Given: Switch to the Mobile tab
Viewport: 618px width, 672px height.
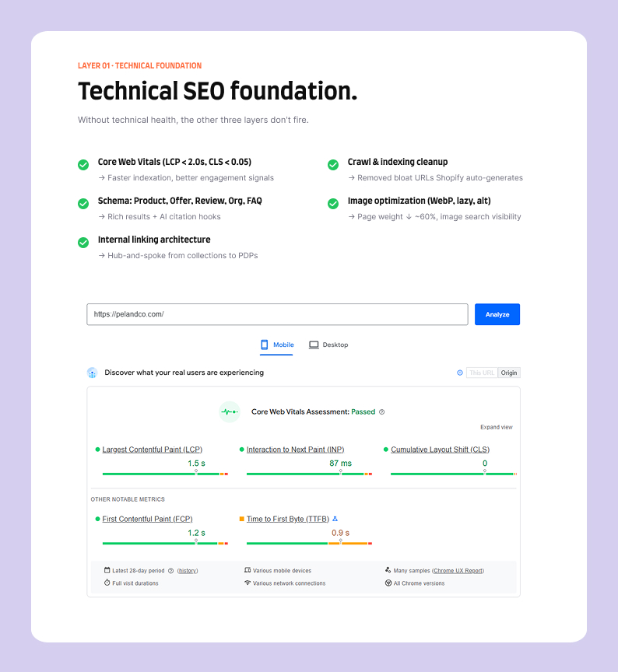Looking at the screenshot, I should click(276, 345).
